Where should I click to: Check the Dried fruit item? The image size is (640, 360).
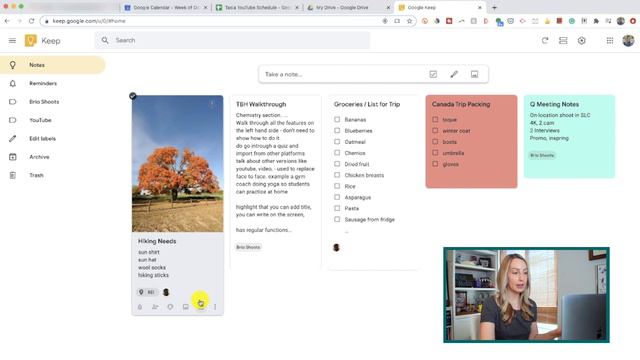(x=337, y=164)
